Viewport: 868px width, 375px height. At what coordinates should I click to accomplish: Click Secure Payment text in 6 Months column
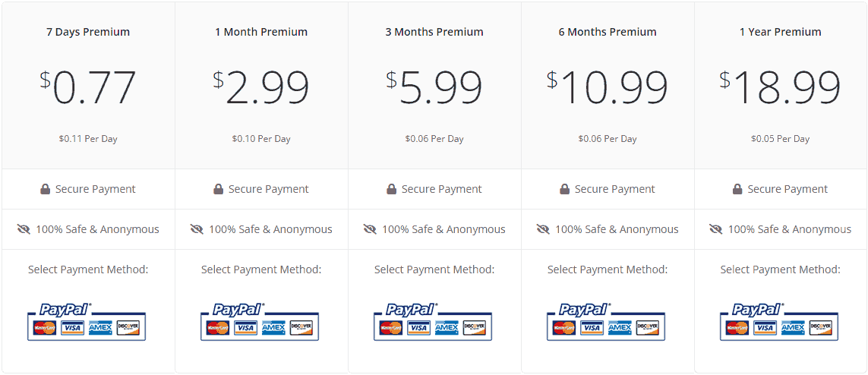(x=614, y=189)
